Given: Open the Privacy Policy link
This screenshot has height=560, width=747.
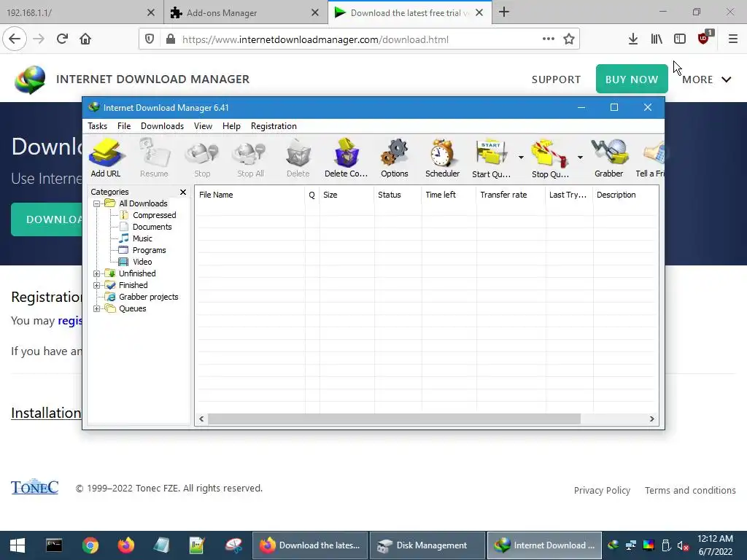Looking at the screenshot, I should point(602,491).
